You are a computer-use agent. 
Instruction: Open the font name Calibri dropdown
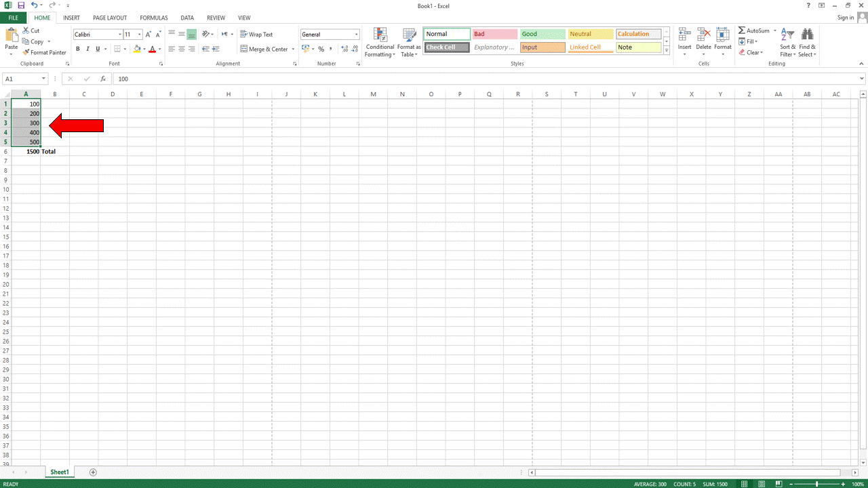click(120, 35)
